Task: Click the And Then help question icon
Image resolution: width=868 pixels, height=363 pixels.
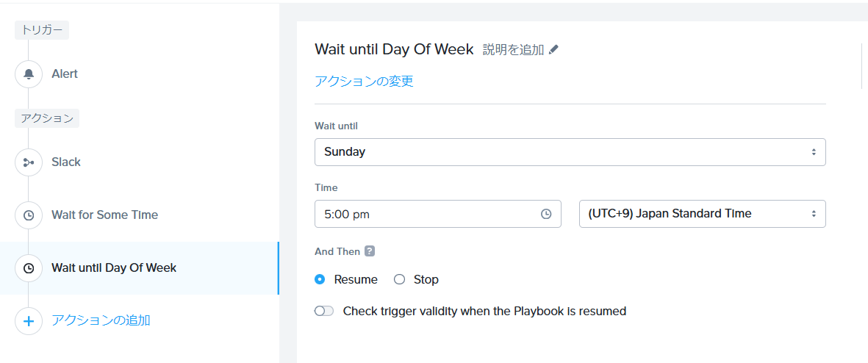Action: pyautogui.click(x=370, y=251)
